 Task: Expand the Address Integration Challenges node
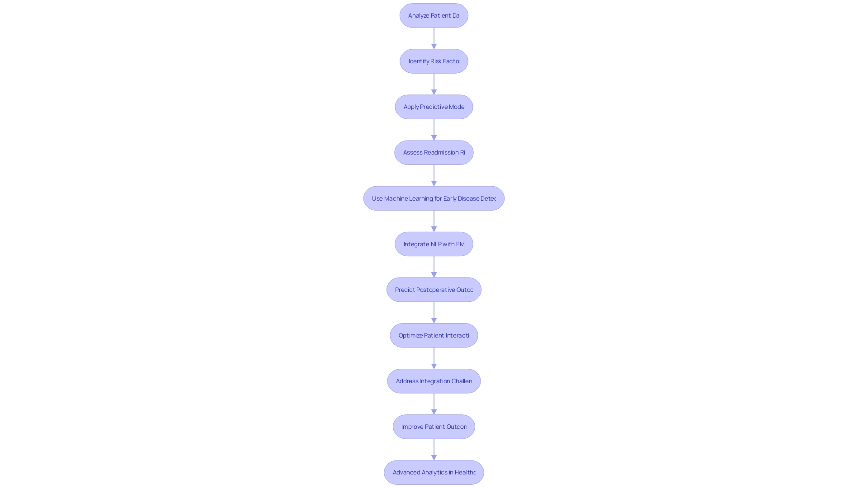434,381
